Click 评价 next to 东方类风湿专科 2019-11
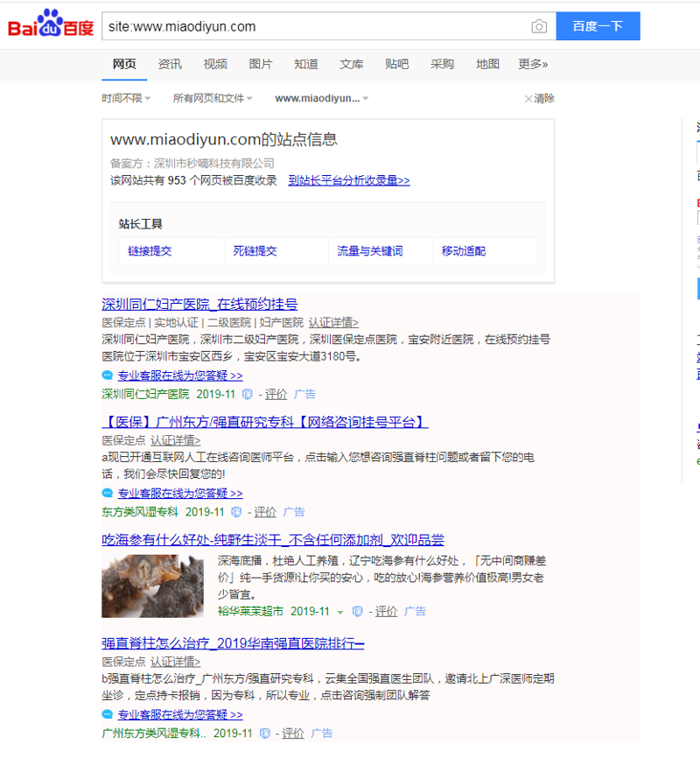The height and width of the screenshot is (765, 700). [x=265, y=512]
